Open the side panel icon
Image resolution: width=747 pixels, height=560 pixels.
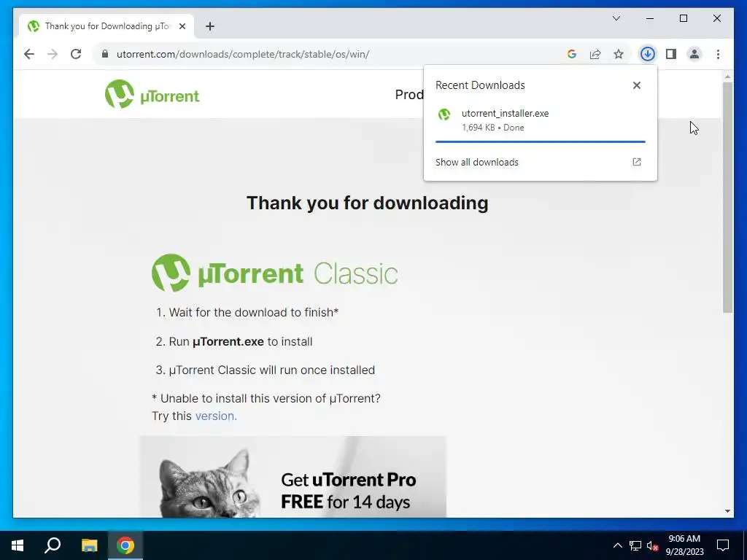click(x=671, y=54)
